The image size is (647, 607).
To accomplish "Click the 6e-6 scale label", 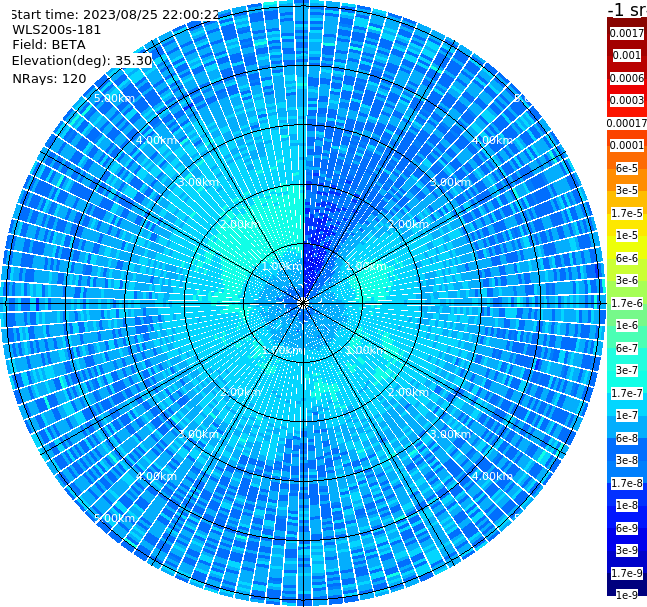I will pyautogui.click(x=627, y=258).
